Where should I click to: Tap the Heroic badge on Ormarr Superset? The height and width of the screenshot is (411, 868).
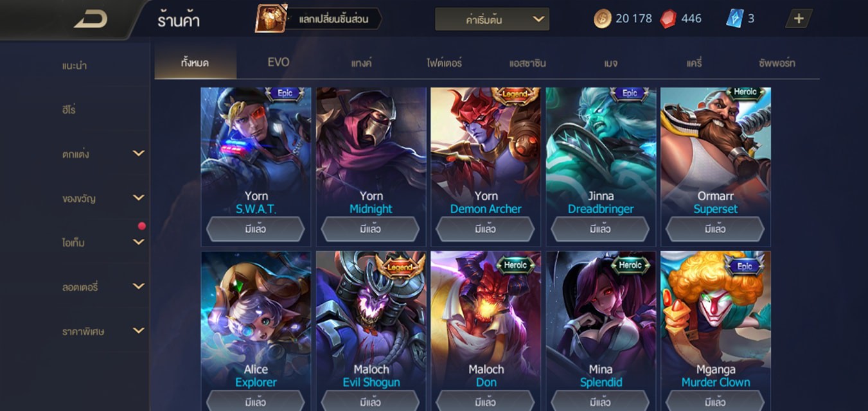pyautogui.click(x=745, y=93)
